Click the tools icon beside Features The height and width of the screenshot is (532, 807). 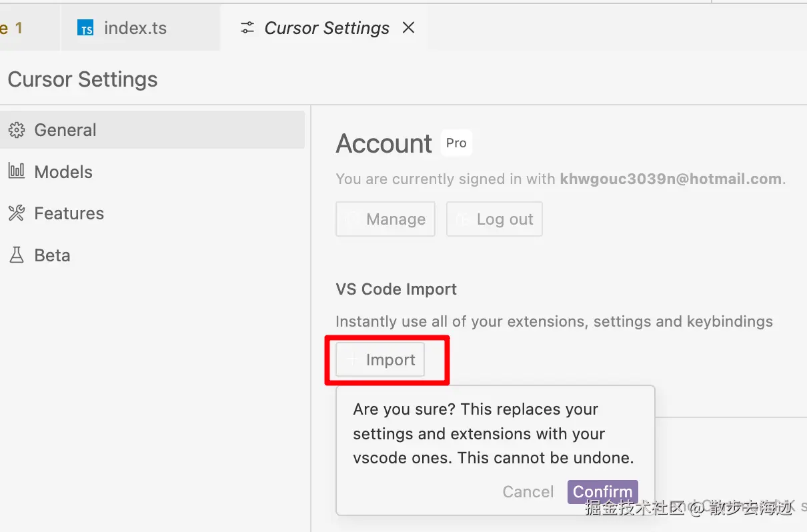(16, 213)
